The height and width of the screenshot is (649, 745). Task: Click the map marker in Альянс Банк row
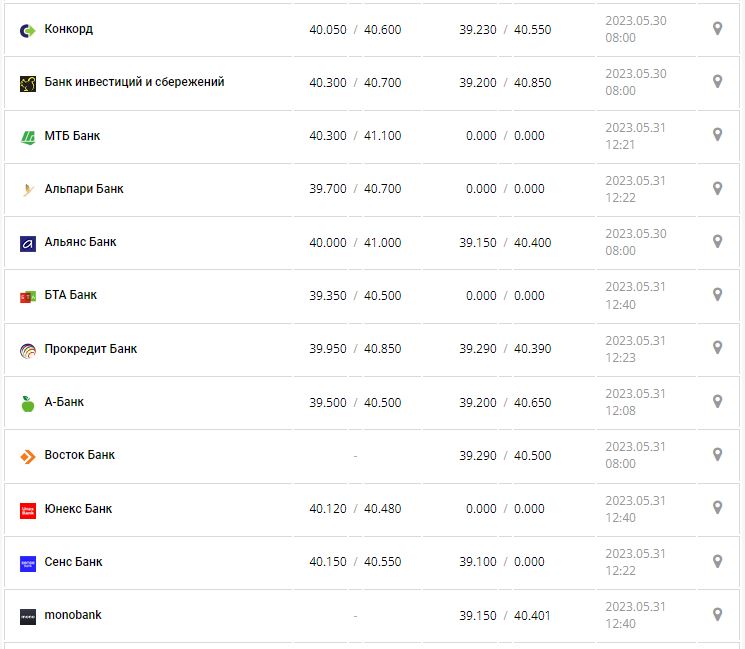point(717,241)
